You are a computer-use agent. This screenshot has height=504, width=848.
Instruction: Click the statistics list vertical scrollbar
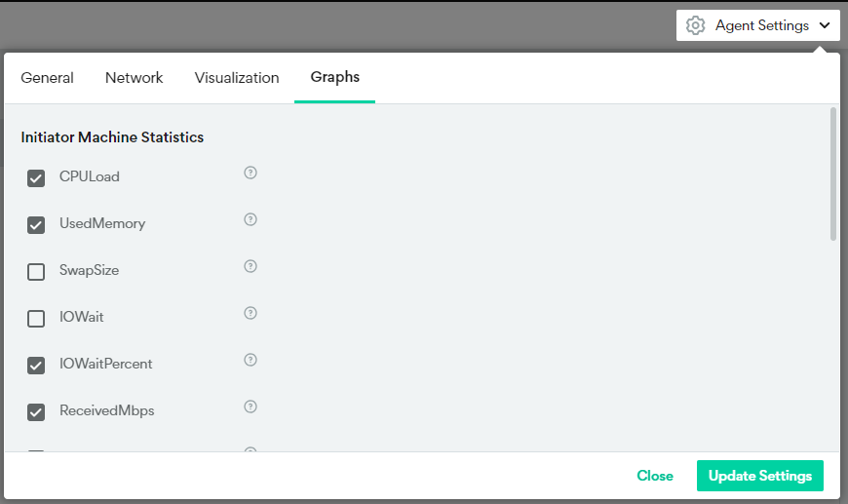point(832,174)
